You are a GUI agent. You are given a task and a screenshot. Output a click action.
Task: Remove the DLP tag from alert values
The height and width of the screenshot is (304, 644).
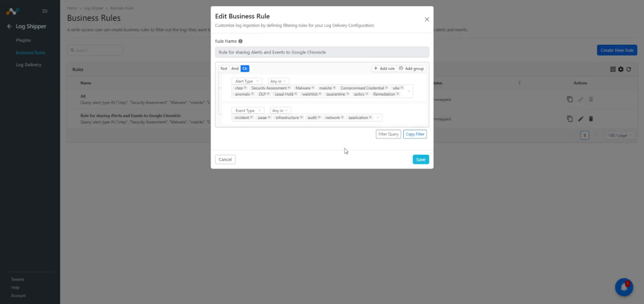(x=268, y=94)
